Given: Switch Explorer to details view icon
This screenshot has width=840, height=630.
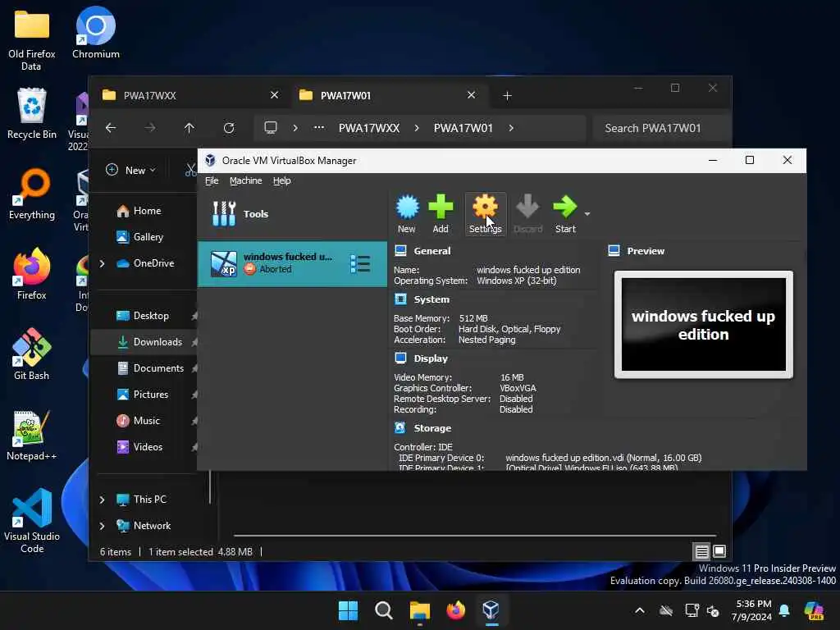Looking at the screenshot, I should (x=702, y=551).
